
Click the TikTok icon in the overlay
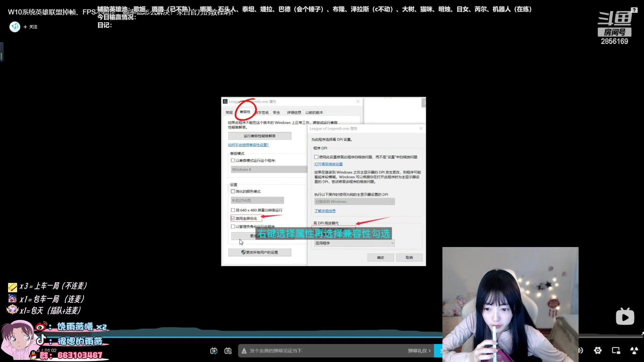click(41, 340)
